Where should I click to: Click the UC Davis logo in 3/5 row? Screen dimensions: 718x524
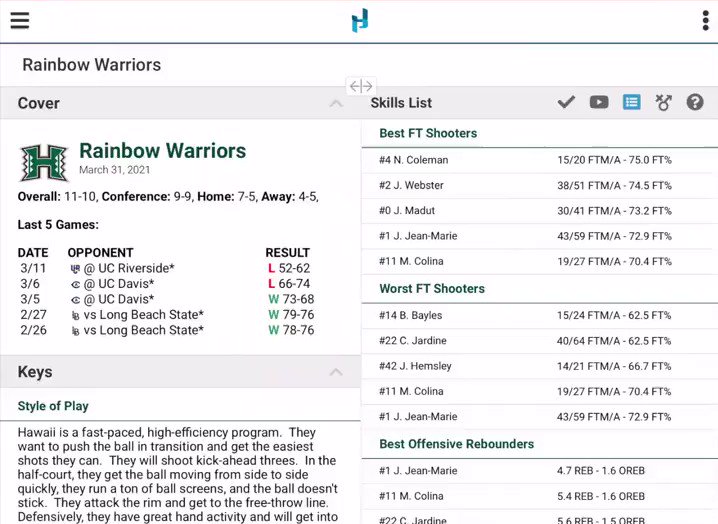pos(76,300)
